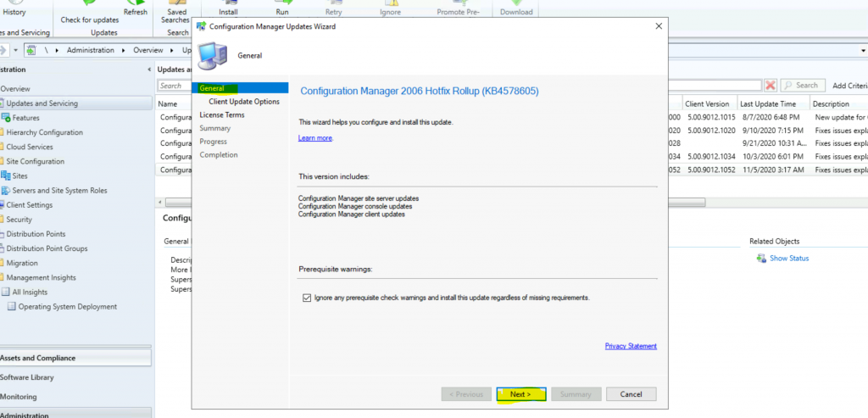This screenshot has height=418, width=868.
Task: Select All Insights node
Action: pos(30,293)
